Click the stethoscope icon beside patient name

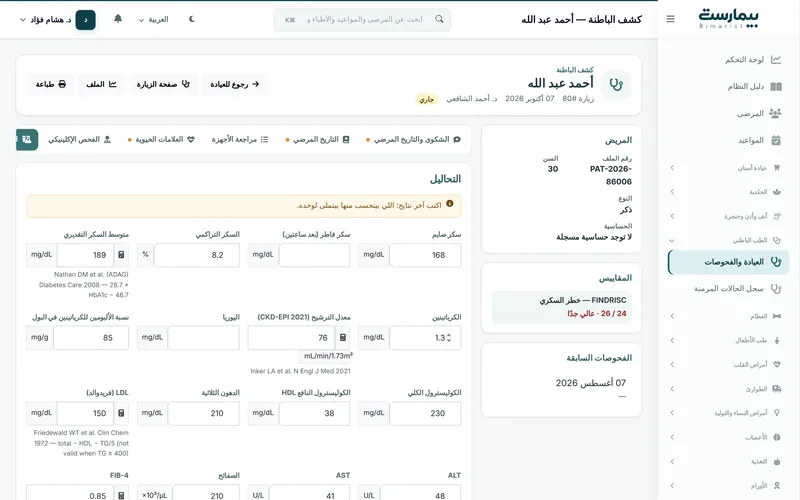tap(616, 85)
